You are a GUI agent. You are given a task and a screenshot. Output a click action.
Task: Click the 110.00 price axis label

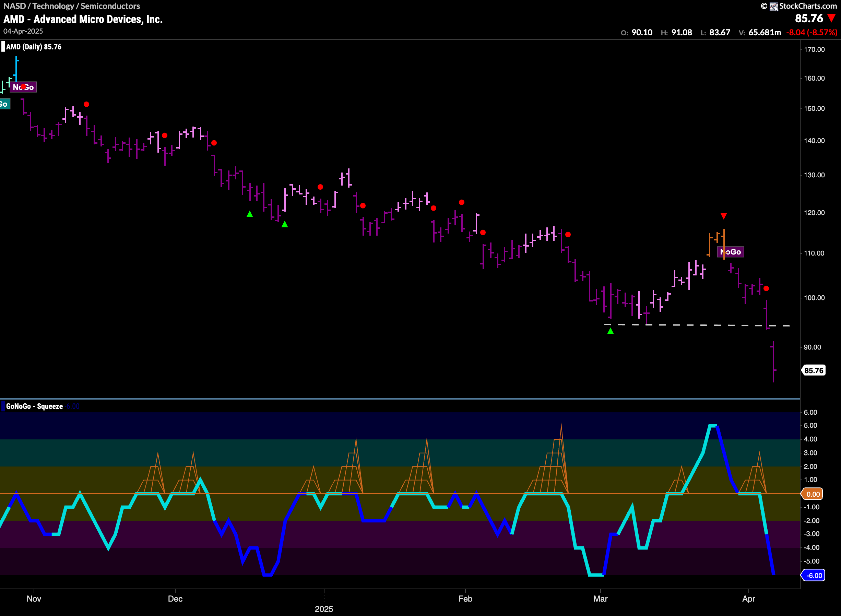(814, 253)
